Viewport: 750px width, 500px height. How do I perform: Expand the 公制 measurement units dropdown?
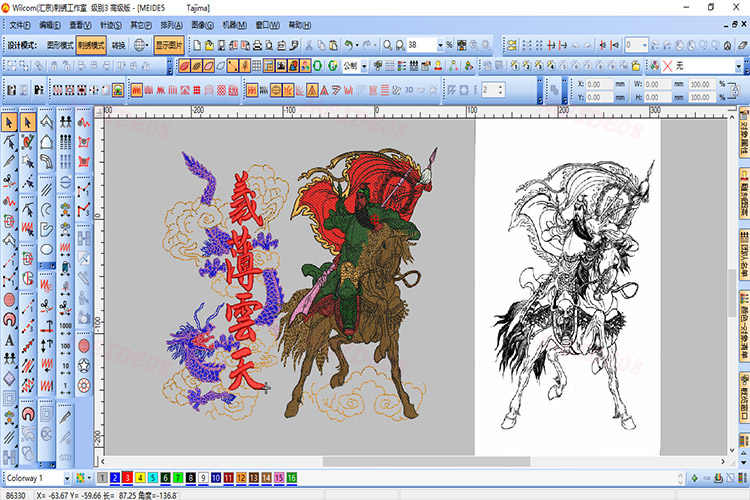(x=362, y=66)
